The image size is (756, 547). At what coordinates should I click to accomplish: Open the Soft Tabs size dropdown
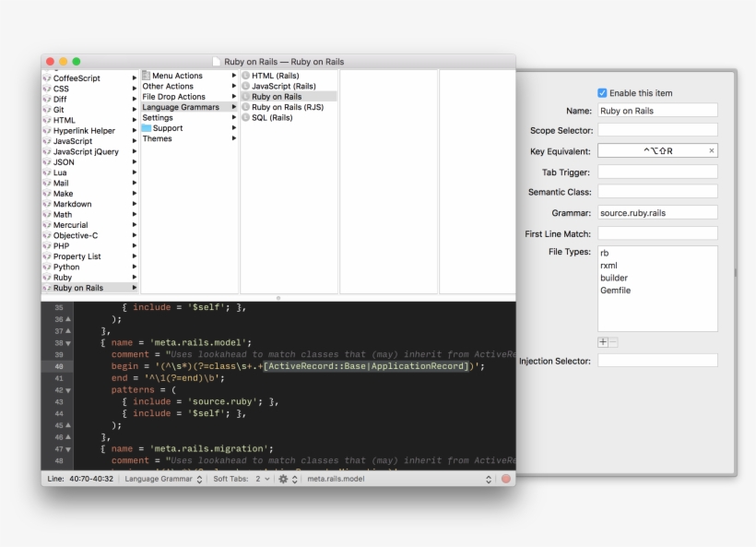coord(262,479)
